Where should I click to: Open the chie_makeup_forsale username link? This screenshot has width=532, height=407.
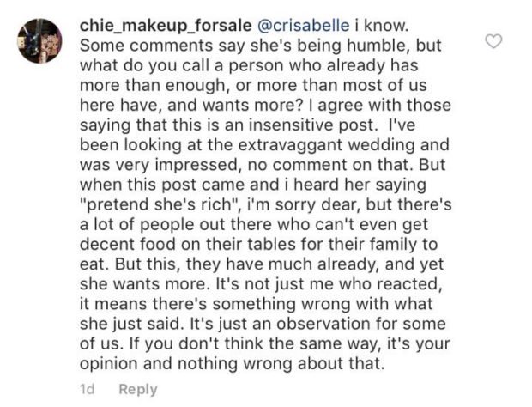click(x=166, y=26)
